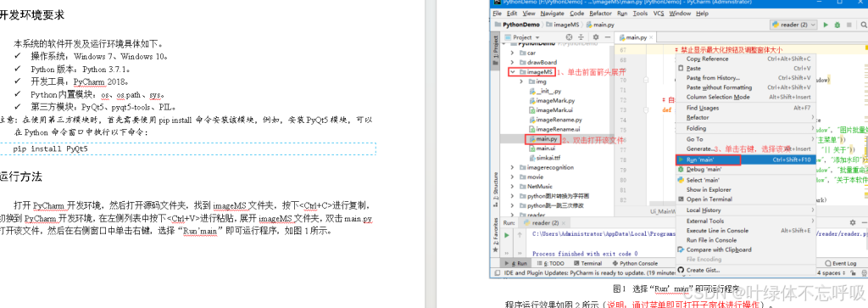Click the Run panel settings gear icon
868x308 pixels.
[853, 223]
